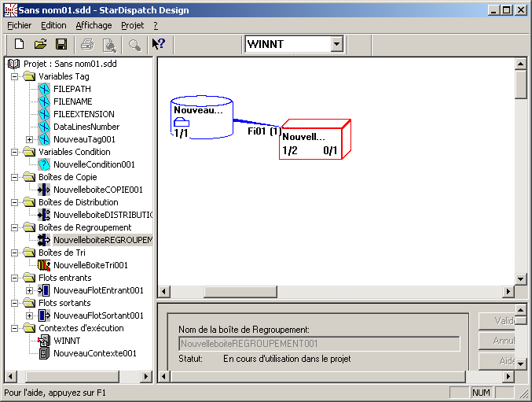This screenshot has width=532, height=402.
Task: Click the WINNT execution context icon
Action: (x=44, y=341)
